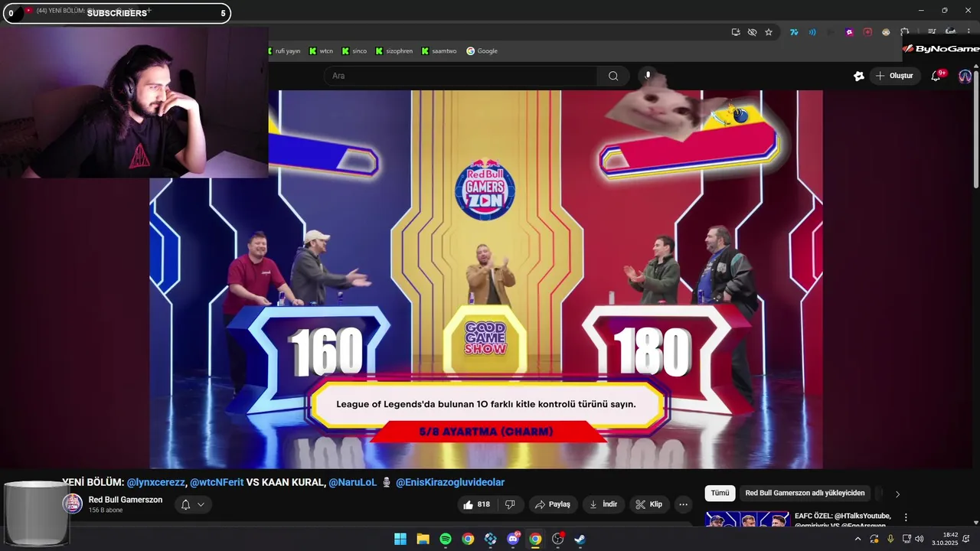
Task: Open the media controls icon in Chrome toolbar
Action: (x=932, y=32)
